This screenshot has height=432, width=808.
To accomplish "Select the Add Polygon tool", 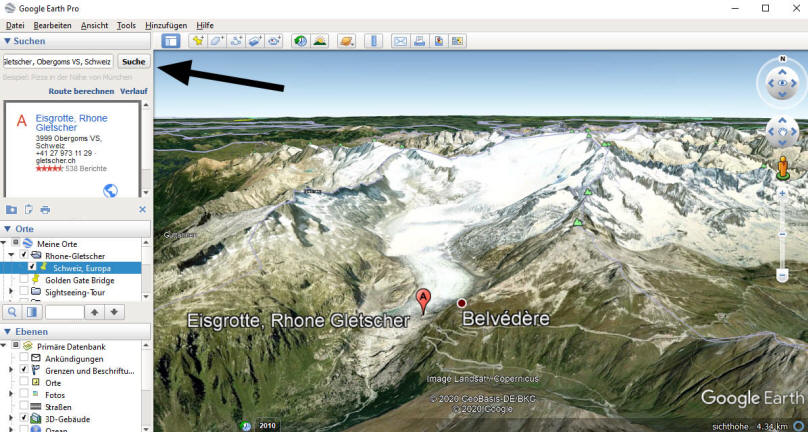I will tap(216, 41).
